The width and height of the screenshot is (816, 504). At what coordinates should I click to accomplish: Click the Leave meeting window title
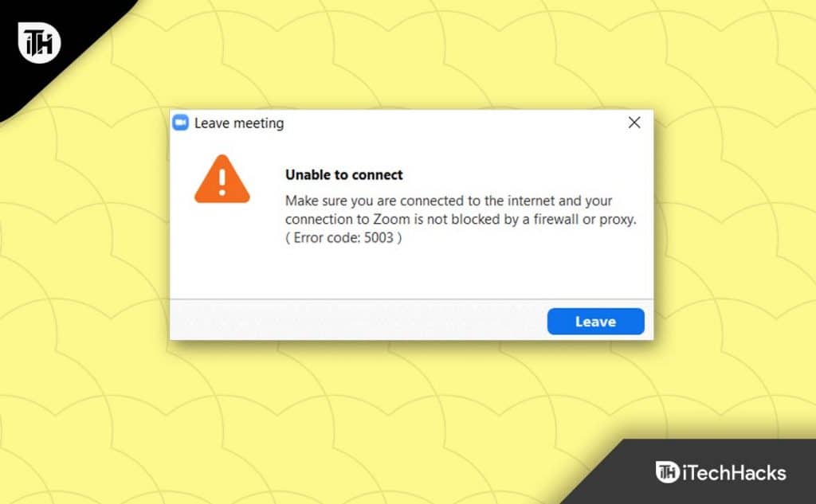pos(239,123)
